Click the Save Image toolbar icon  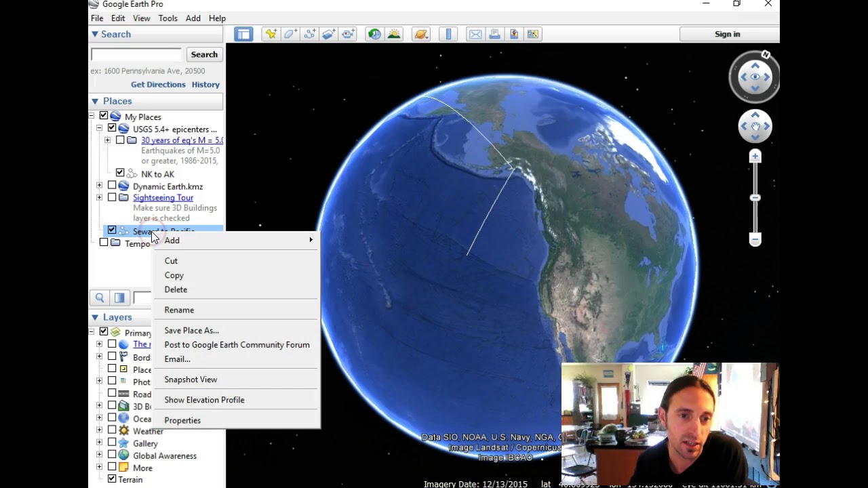tap(513, 34)
